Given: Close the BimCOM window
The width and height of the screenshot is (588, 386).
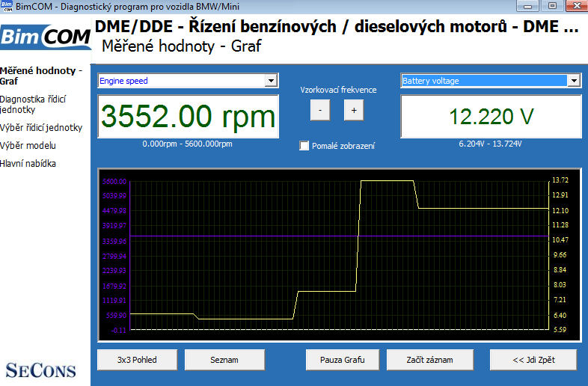Looking at the screenshot, I should pyautogui.click(x=576, y=6).
